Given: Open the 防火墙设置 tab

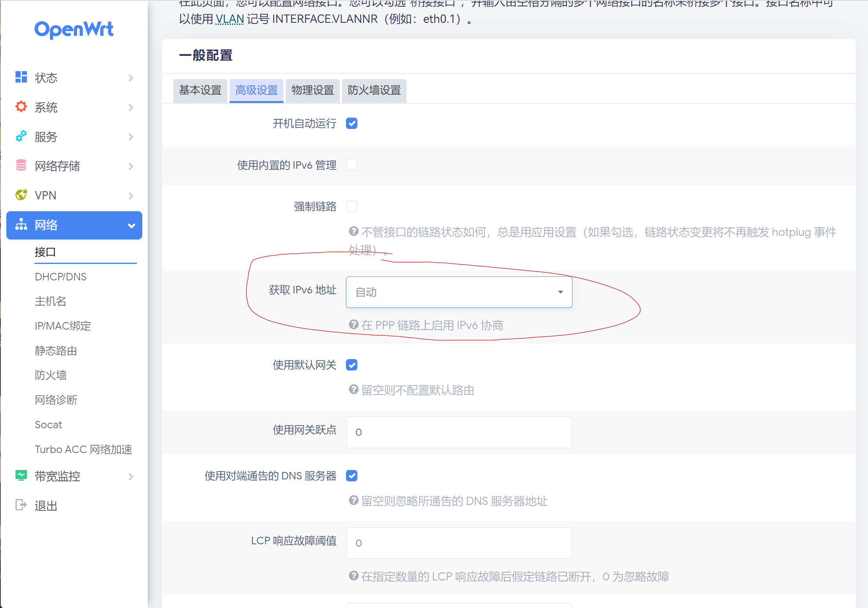Looking at the screenshot, I should click(374, 90).
